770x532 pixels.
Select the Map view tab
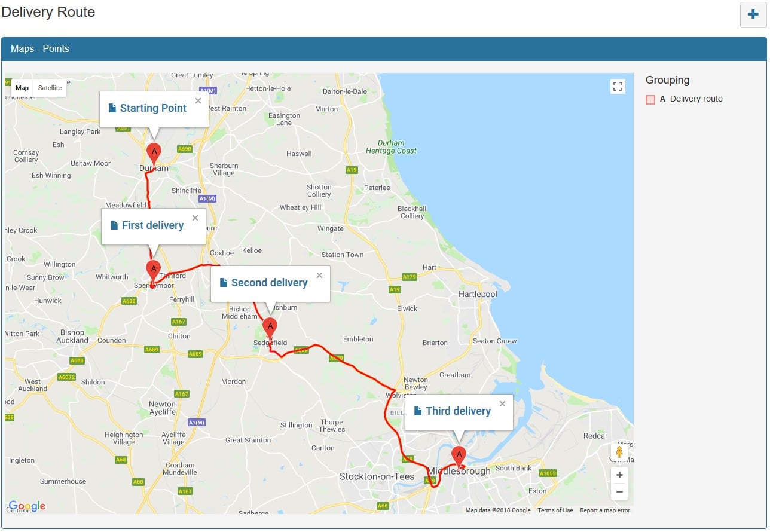click(x=22, y=88)
